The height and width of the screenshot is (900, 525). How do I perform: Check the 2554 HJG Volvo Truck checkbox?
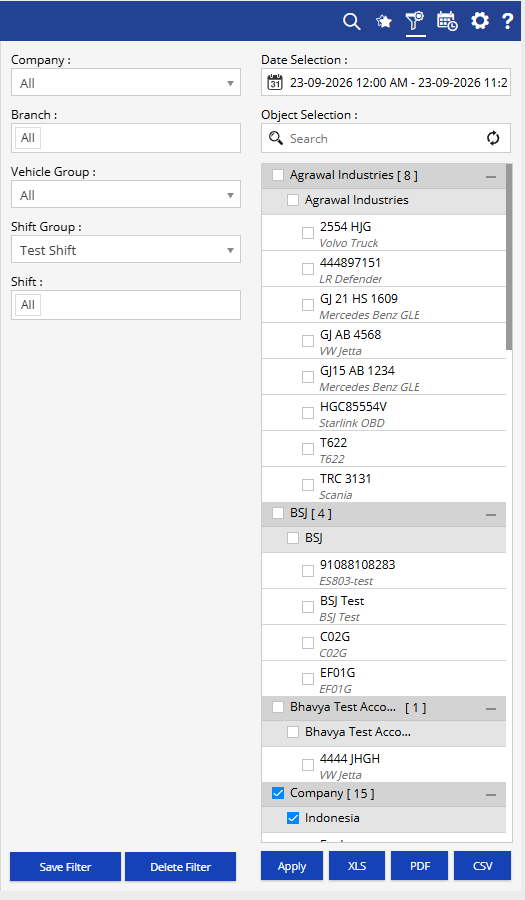[308, 232]
